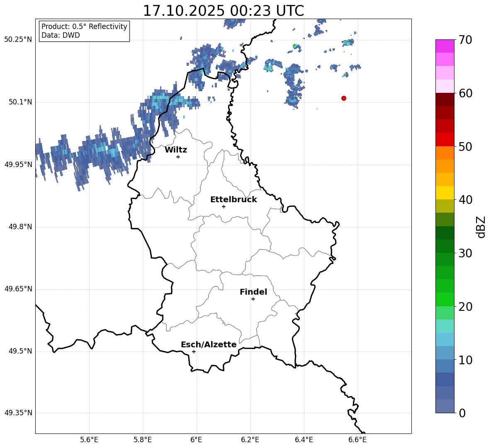Click the Findel station label
Screen dimensions: 491x448
click(253, 292)
